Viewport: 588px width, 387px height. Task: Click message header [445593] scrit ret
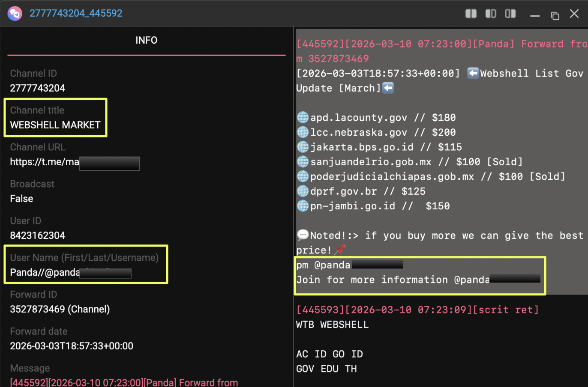tap(417, 310)
